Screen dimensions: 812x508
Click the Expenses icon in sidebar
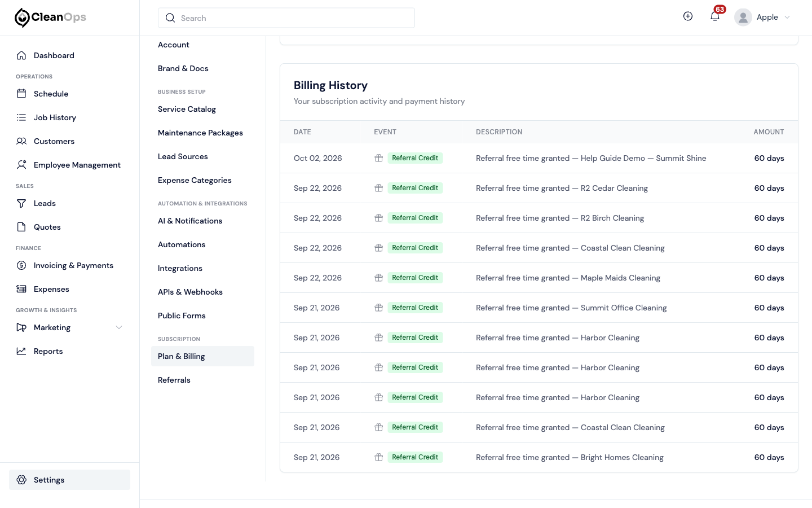coord(21,289)
